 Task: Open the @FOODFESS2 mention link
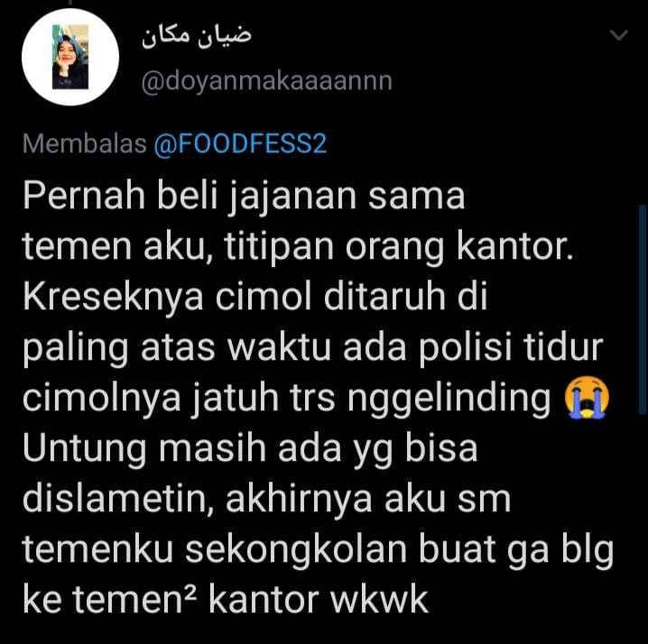point(240,143)
